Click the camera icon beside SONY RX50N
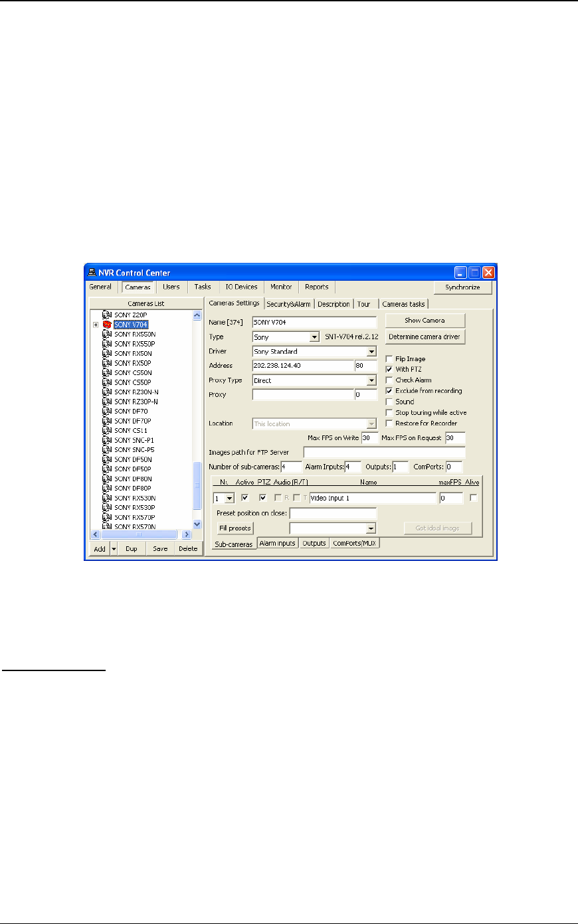 coord(107,354)
